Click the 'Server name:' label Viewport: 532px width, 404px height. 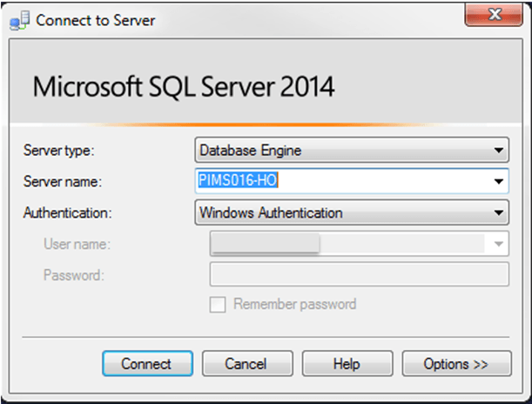63,181
